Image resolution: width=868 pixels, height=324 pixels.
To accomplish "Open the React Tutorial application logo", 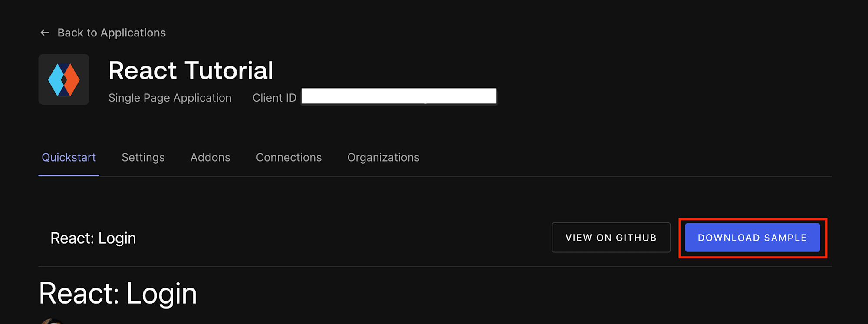I will coord(64,79).
